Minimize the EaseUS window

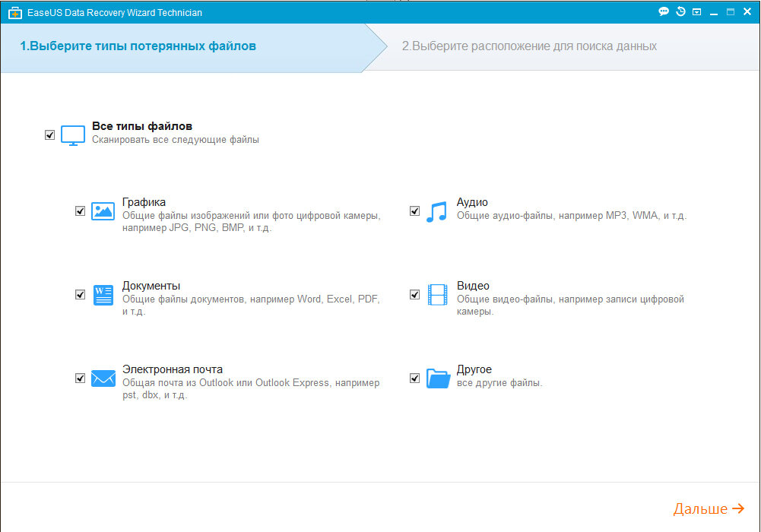point(713,13)
